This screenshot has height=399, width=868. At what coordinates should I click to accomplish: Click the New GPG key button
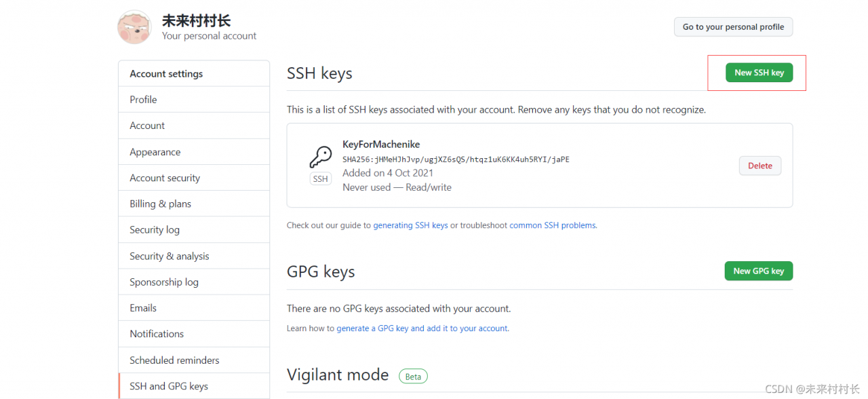pyautogui.click(x=759, y=271)
